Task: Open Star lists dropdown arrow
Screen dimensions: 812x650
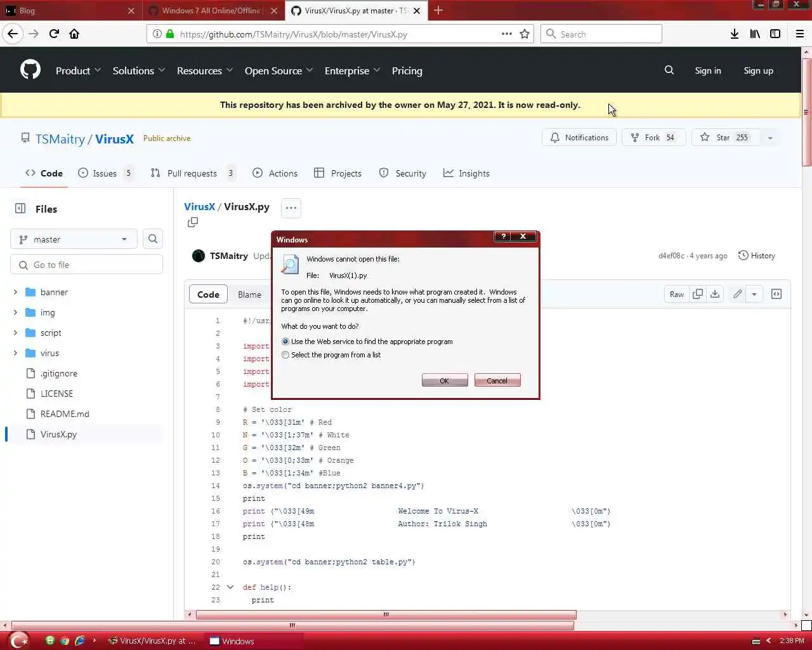Action: point(769,137)
